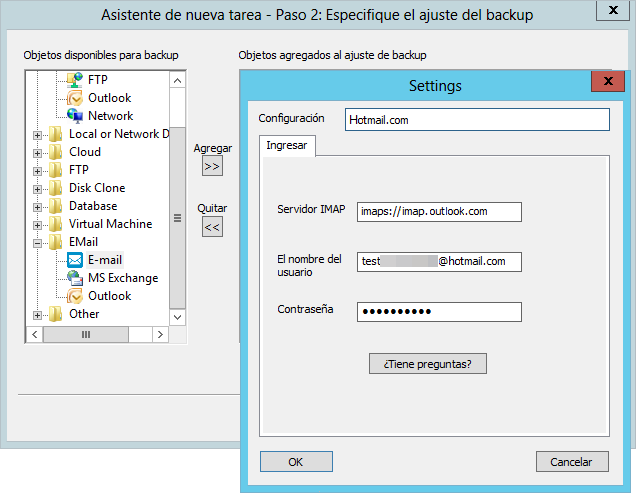The image size is (636, 493).
Task: Select the FTP plugin icon near the top of the tree
Action: [75, 80]
